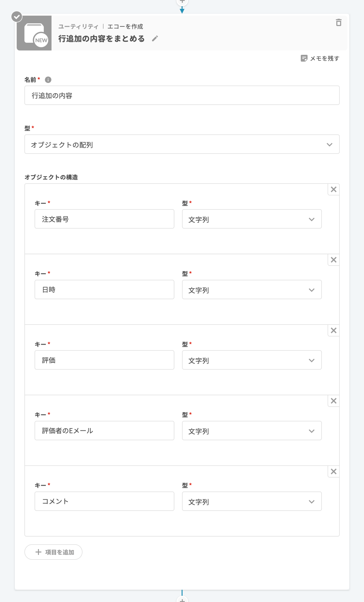Delete the コメント row using X icon
364x602 pixels.
333,471
